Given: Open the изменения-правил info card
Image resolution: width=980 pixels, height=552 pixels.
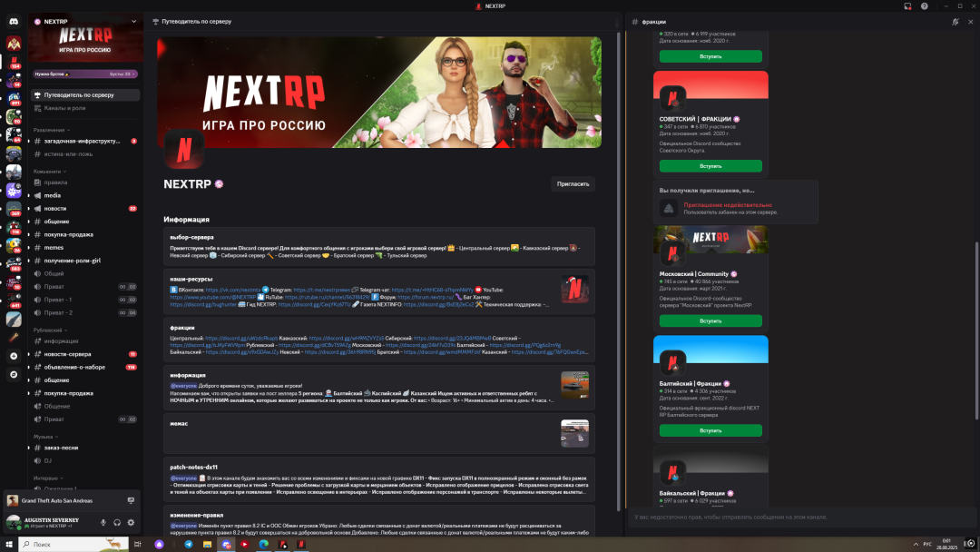Looking at the screenshot, I should point(379,521).
